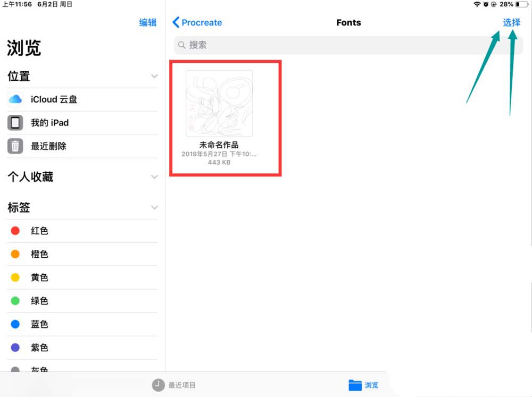Tap the Wi-Fi status icon
The height and width of the screenshot is (397, 532).
[x=477, y=4]
